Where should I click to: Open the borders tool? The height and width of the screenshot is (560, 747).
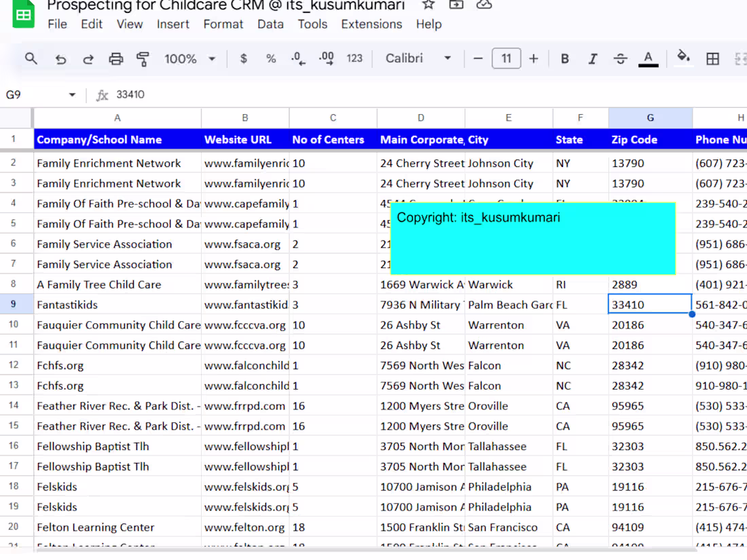click(712, 58)
